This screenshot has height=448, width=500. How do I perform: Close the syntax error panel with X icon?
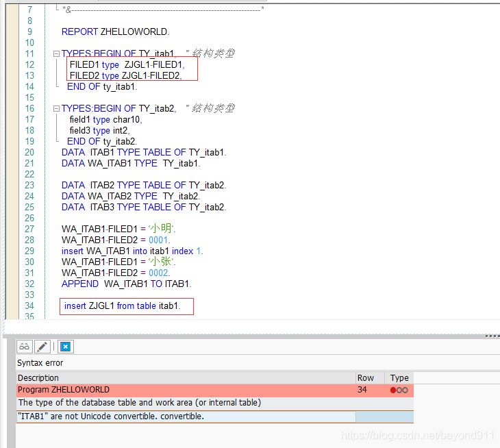click(x=65, y=347)
